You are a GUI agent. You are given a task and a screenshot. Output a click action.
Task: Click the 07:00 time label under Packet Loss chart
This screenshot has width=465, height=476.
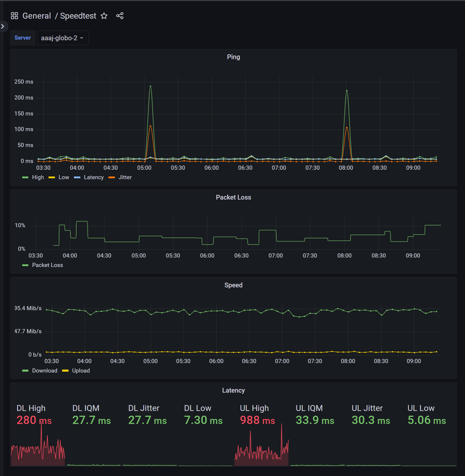point(276,256)
